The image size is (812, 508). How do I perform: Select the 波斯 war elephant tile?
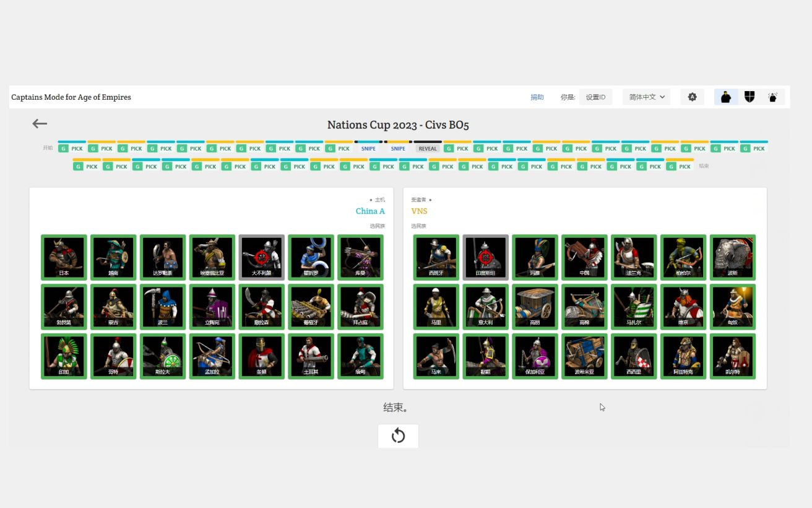pyautogui.click(x=733, y=257)
